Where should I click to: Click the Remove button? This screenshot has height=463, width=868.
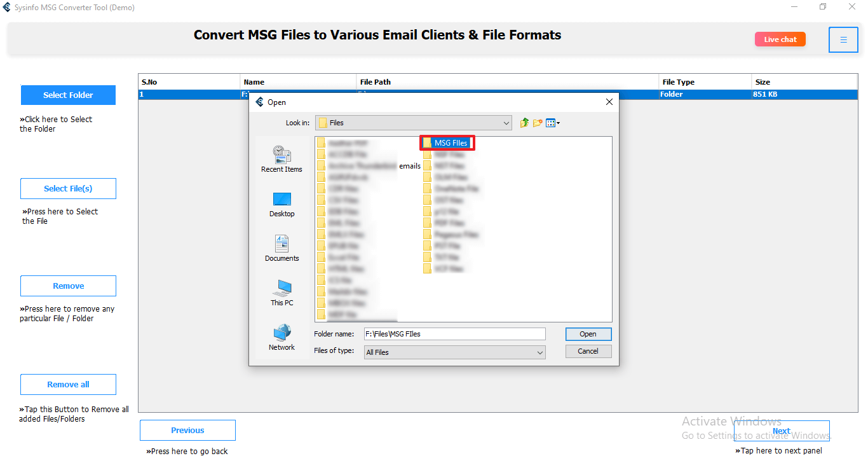point(68,286)
